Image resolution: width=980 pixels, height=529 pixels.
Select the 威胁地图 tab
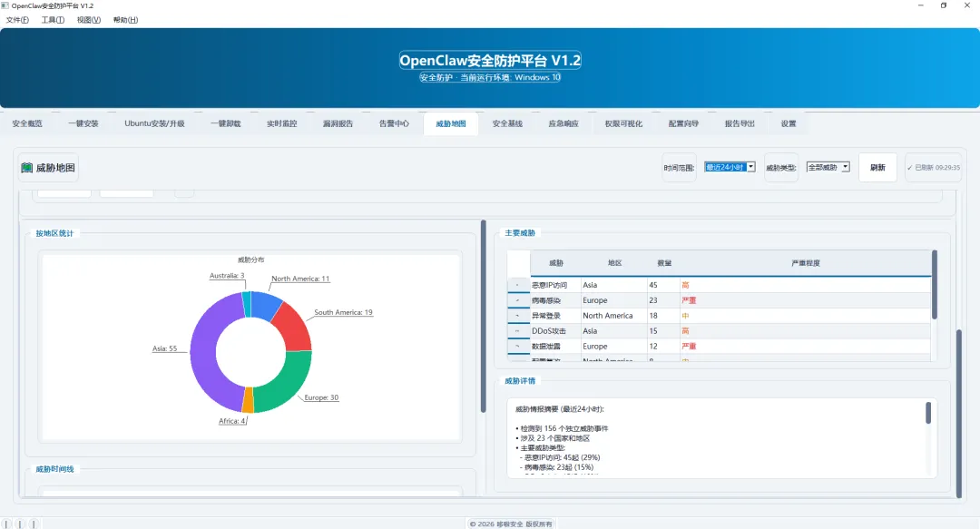451,123
